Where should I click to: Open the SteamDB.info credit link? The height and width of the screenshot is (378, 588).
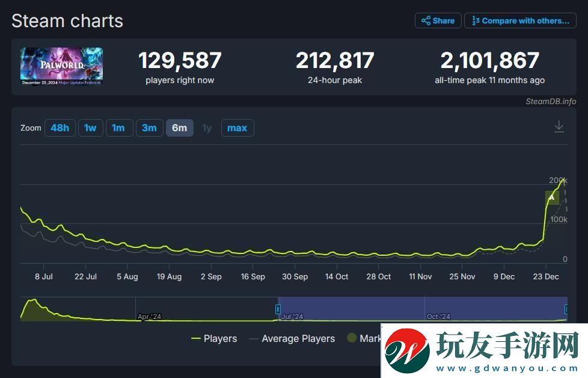551,101
